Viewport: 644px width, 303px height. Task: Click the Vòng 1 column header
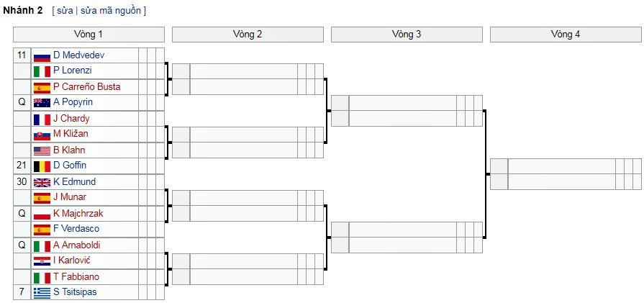click(x=89, y=35)
